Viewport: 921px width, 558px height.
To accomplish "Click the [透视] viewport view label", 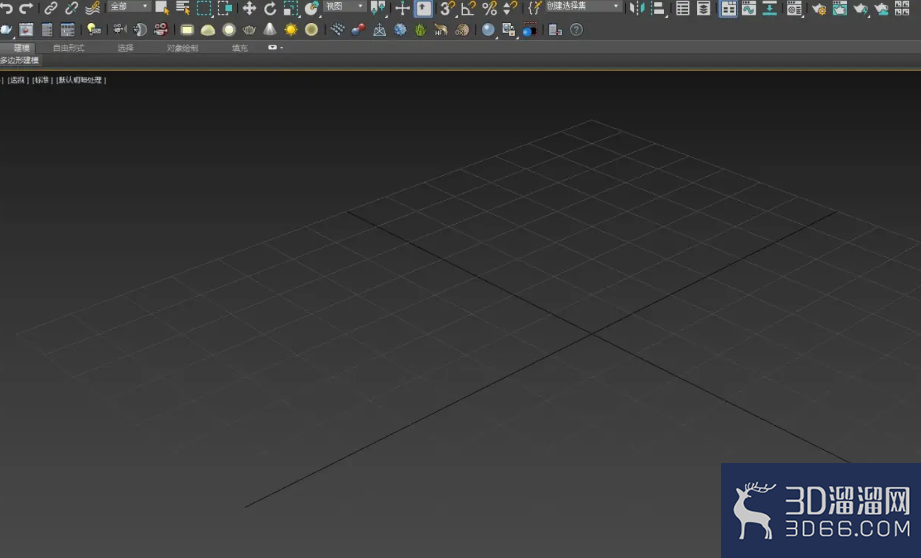I will click(18, 80).
